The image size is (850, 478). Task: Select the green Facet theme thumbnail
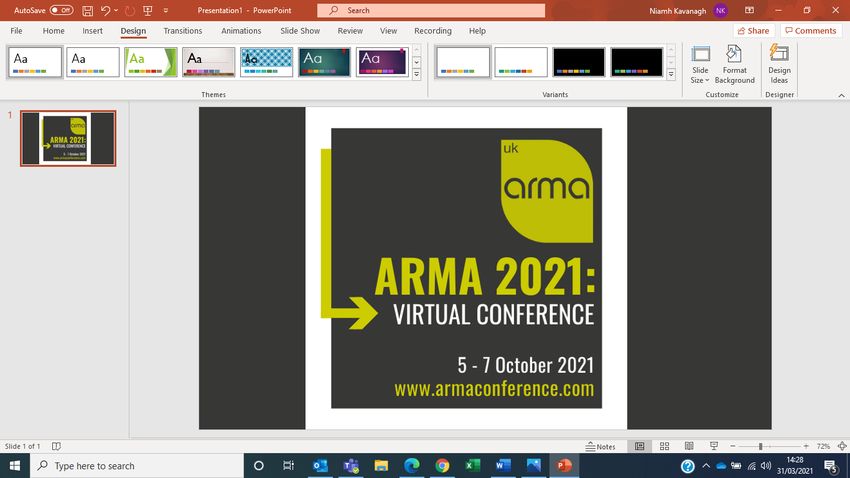151,62
